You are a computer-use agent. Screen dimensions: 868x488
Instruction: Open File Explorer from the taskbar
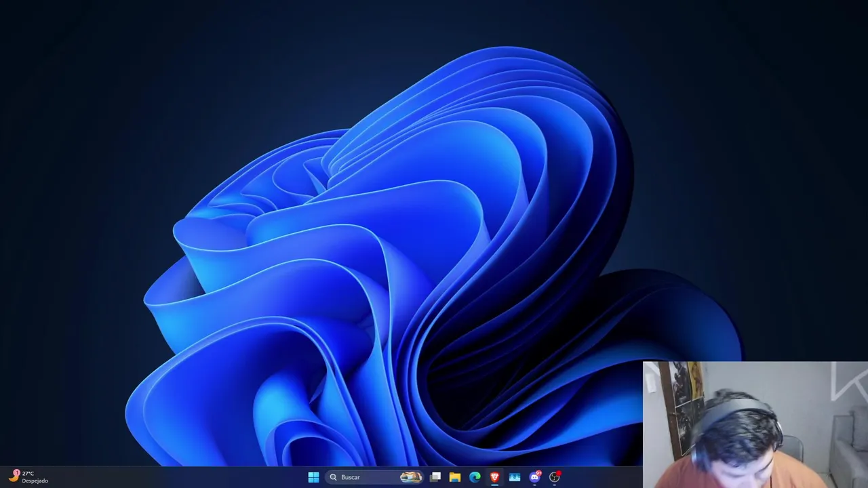point(455,477)
